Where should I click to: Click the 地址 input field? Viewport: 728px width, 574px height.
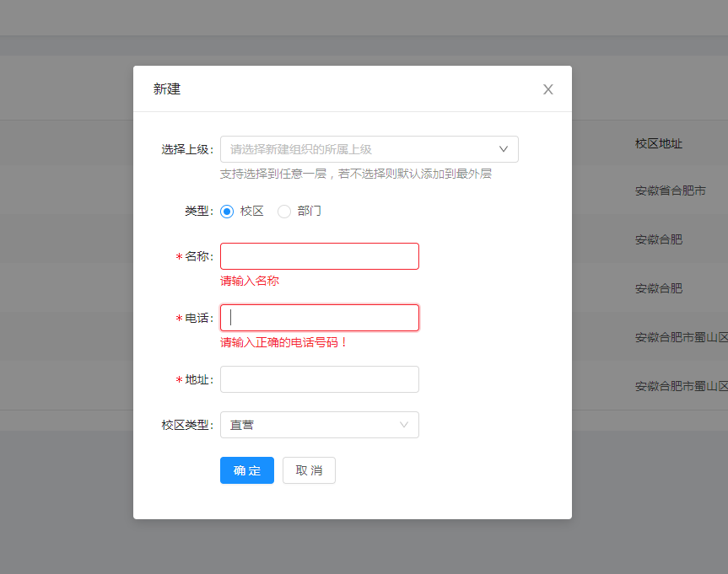320,379
